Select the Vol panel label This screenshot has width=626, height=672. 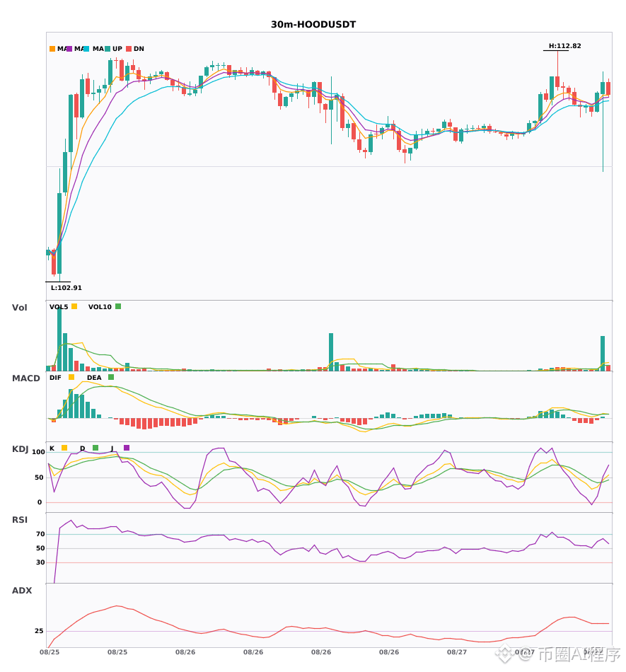click(x=19, y=308)
